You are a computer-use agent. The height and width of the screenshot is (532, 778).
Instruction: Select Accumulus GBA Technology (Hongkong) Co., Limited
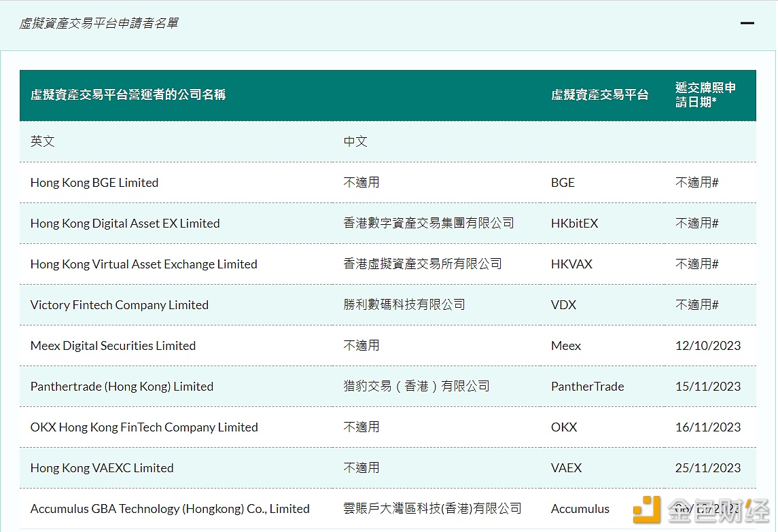(x=170, y=509)
